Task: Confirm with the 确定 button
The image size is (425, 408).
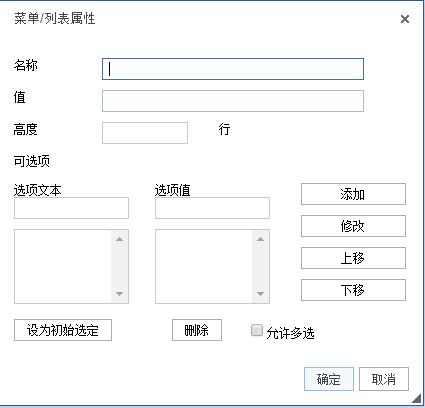Action: 329,379
